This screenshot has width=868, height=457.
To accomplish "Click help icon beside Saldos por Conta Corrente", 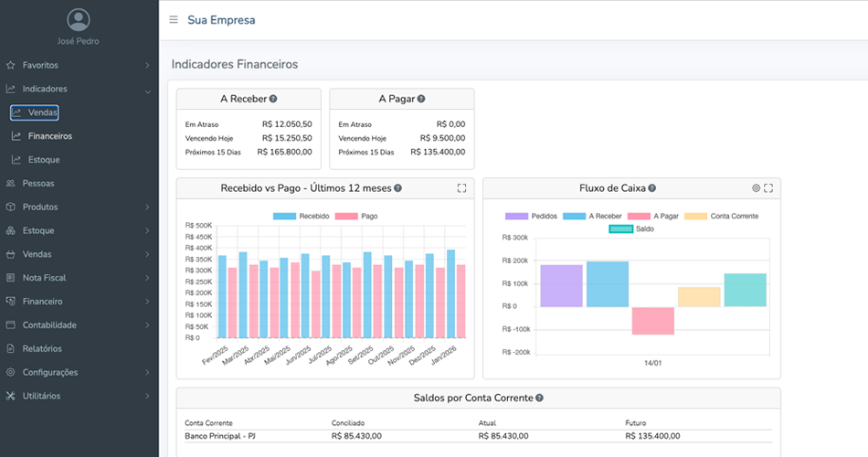I will pyautogui.click(x=539, y=399).
